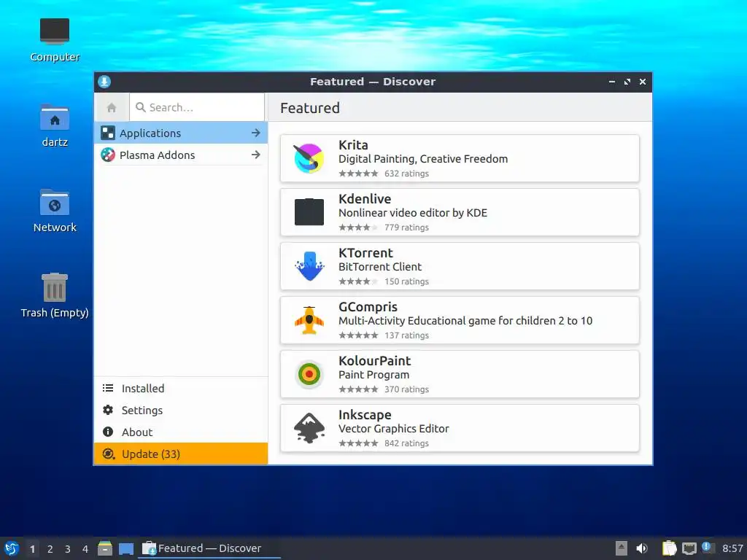This screenshot has height=560, width=747.
Task: Open the start menu bird logo
Action: tap(11, 548)
